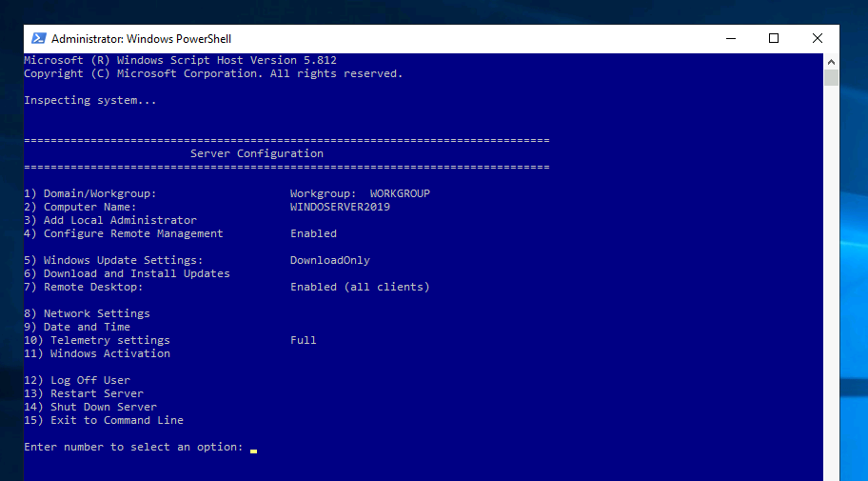Click '4) Configure Remote Management' line
868x481 pixels.
124,233
